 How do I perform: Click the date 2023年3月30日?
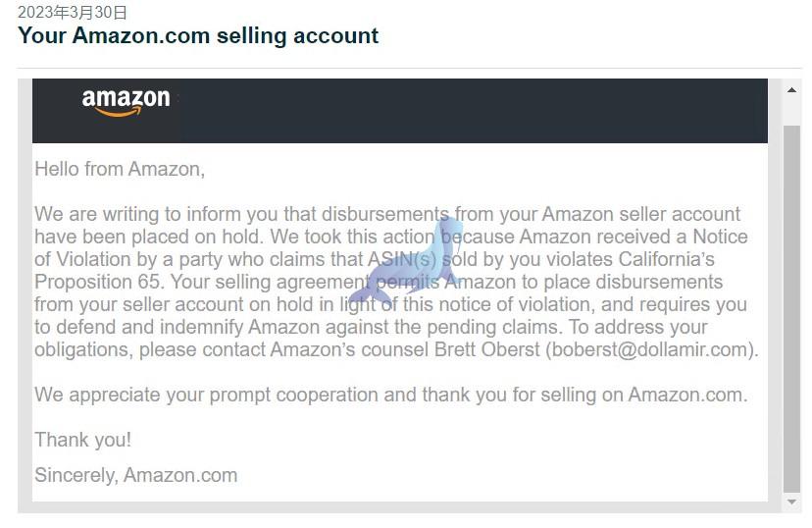72,12
